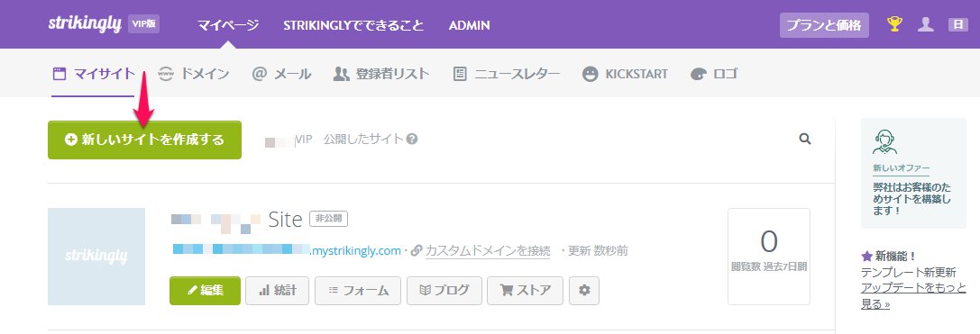Click the site settings gear button

pos(584,290)
